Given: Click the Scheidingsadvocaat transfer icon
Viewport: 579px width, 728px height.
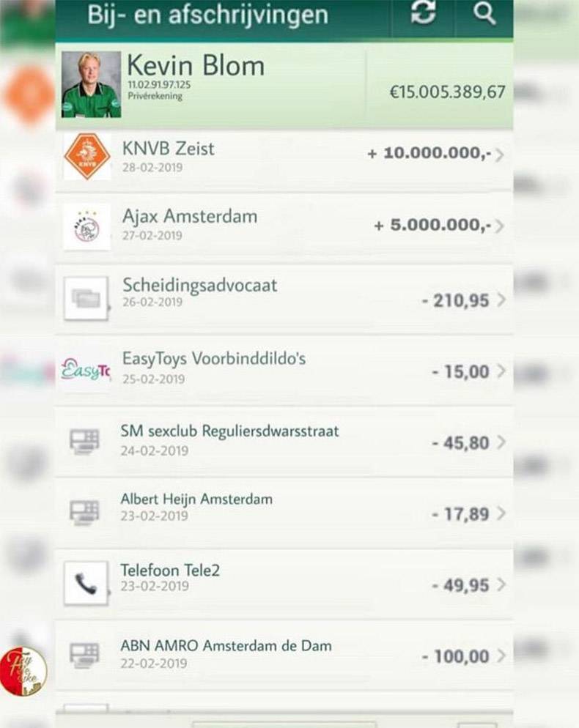Looking at the screenshot, I should (x=86, y=298).
